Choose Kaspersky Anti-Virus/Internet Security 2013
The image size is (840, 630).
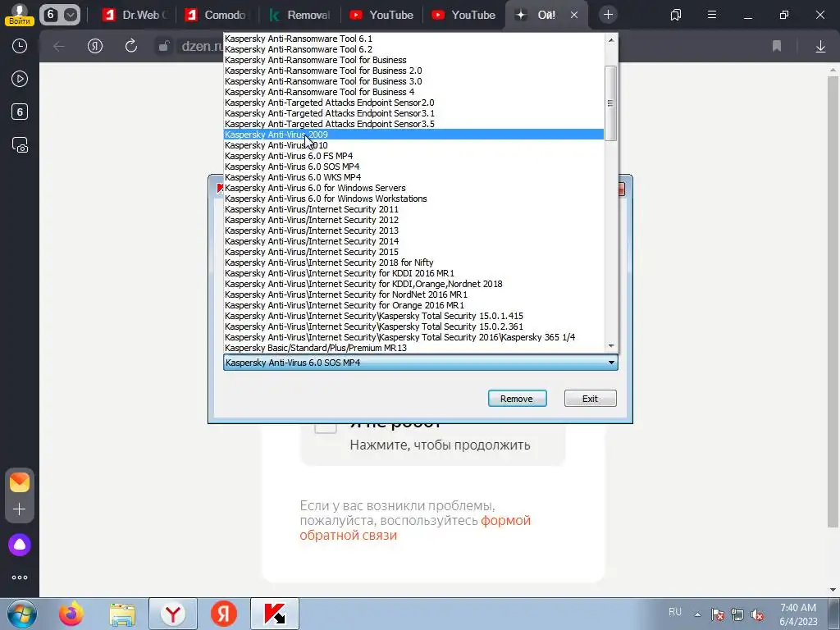point(413,231)
